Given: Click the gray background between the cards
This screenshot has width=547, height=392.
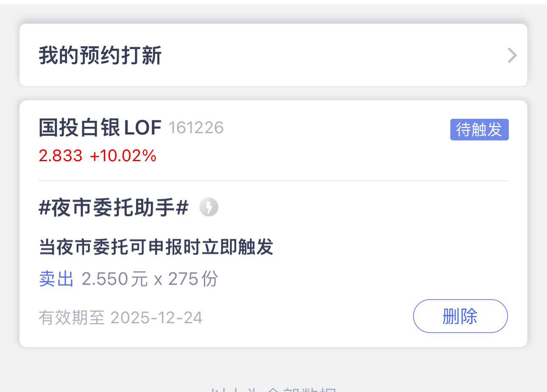Looking at the screenshot, I should click(273, 93).
